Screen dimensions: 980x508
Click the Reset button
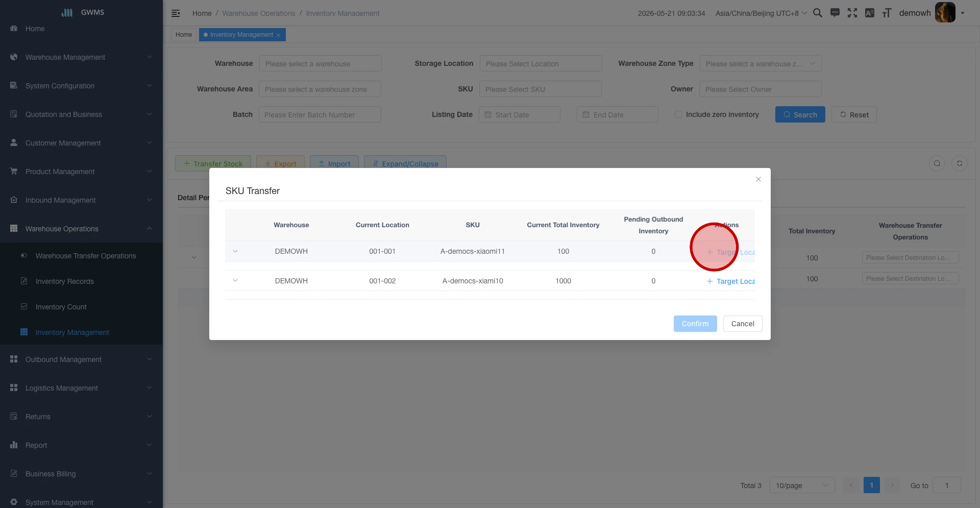coord(854,114)
